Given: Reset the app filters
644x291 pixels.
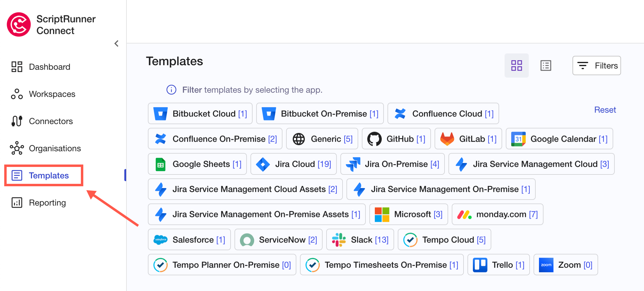Looking at the screenshot, I should click(x=605, y=110).
